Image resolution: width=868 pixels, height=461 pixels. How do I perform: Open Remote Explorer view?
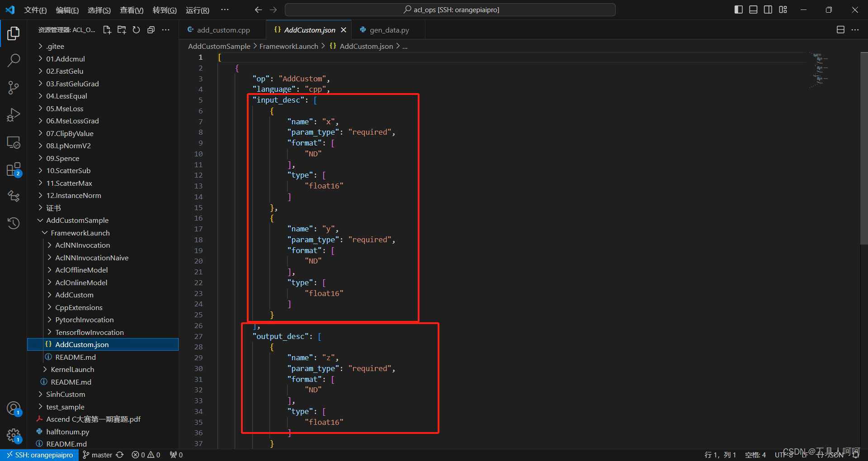coord(14,143)
